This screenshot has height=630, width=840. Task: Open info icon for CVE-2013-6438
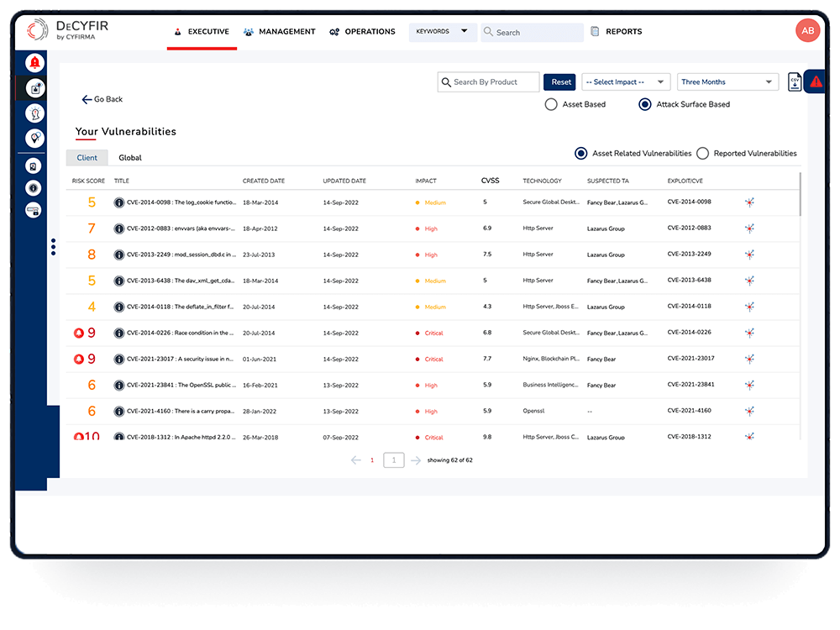pos(119,281)
